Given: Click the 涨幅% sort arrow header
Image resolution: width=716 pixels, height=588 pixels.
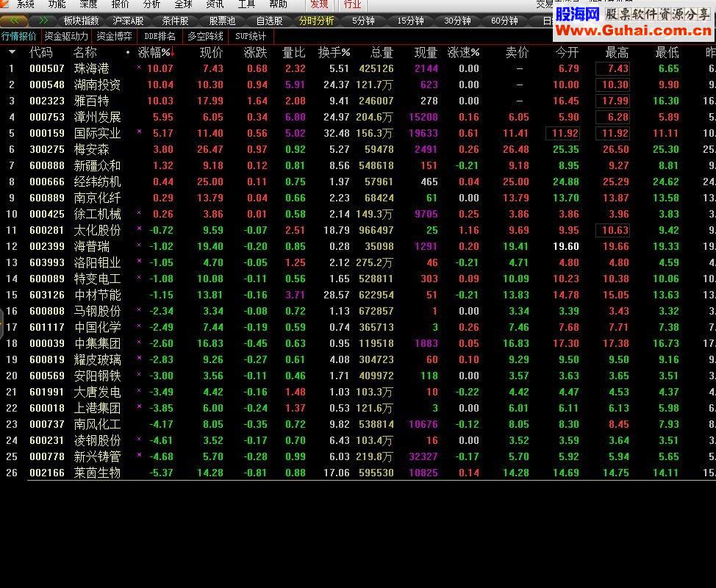Looking at the screenshot, I should (156, 52).
